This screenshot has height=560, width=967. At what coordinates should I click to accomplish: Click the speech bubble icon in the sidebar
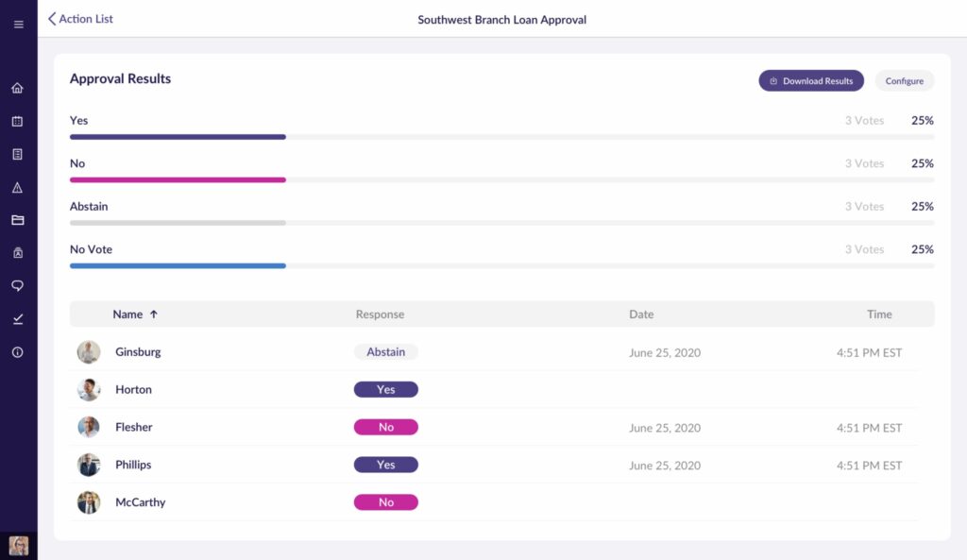pyautogui.click(x=18, y=286)
